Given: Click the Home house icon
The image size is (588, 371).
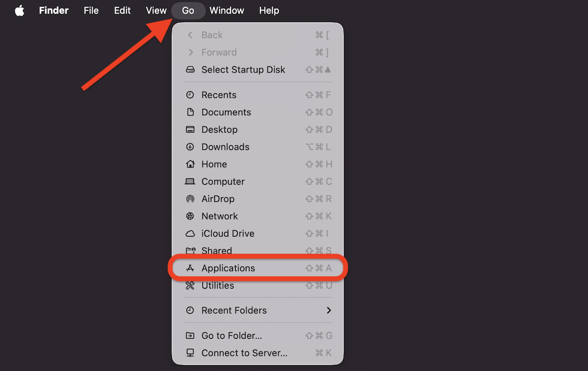Looking at the screenshot, I should click(190, 164).
